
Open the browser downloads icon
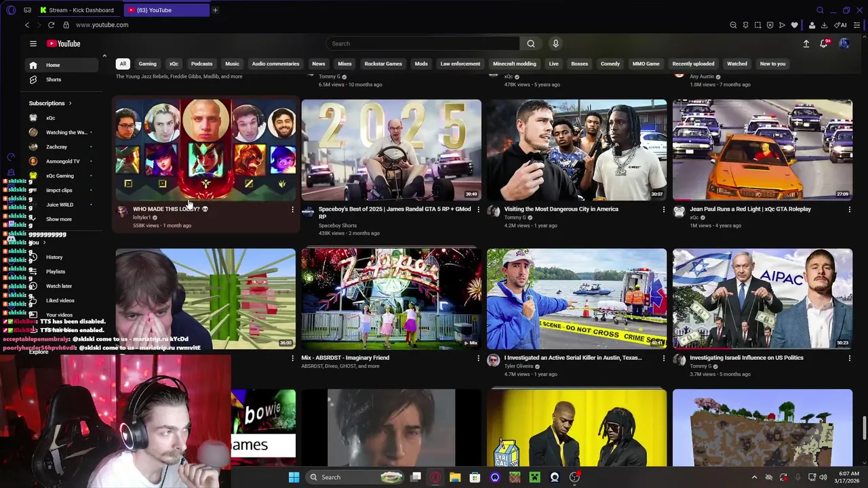(x=824, y=25)
